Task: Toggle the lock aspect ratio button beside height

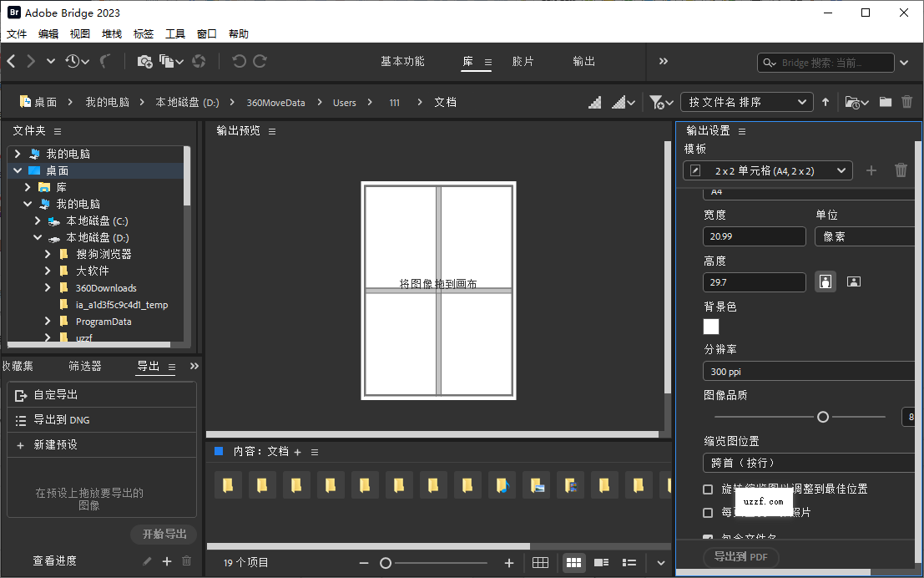Action: coord(825,281)
